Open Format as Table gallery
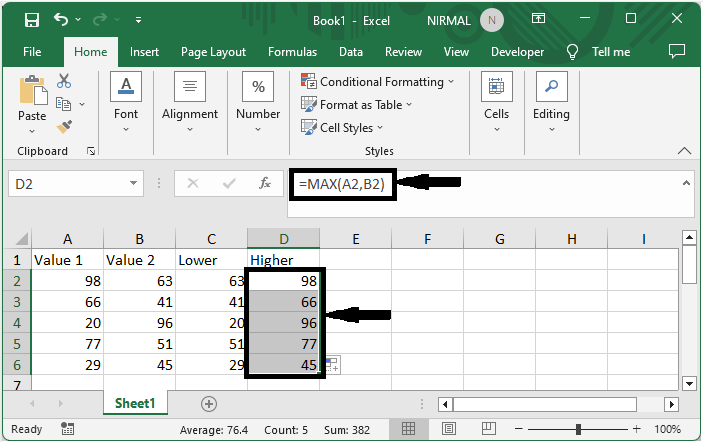Image resolution: width=703 pixels, height=442 pixels. (356, 105)
